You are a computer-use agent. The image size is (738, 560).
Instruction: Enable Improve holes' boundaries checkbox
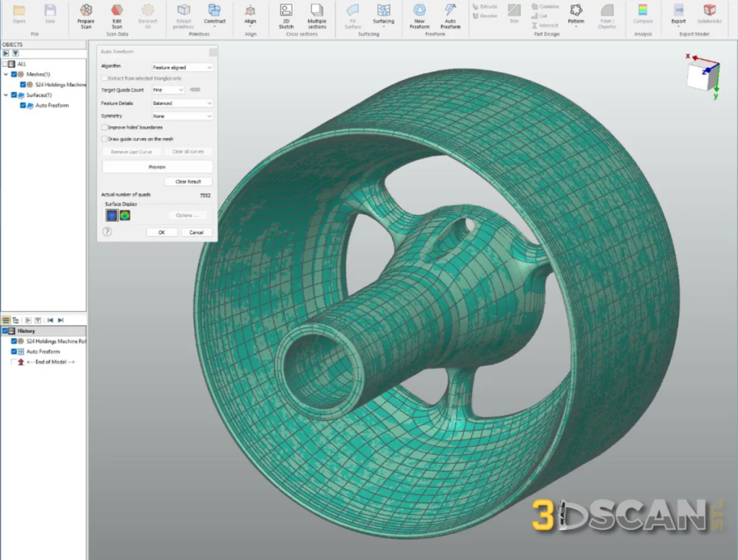tap(105, 128)
